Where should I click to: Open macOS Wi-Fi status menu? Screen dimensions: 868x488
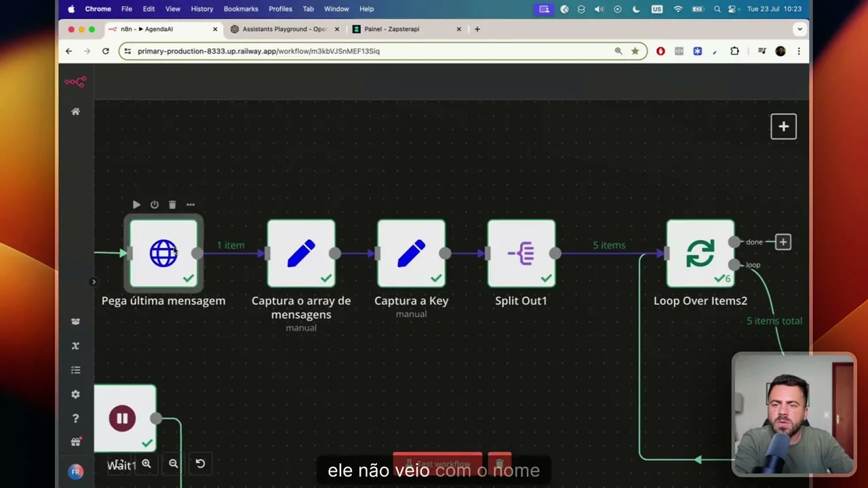pos(677,9)
